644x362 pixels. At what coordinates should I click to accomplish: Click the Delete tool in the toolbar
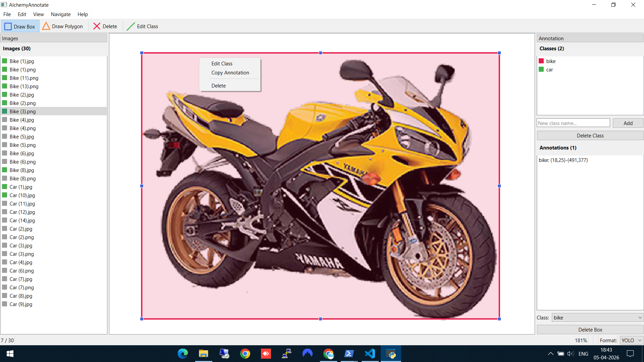click(105, 26)
